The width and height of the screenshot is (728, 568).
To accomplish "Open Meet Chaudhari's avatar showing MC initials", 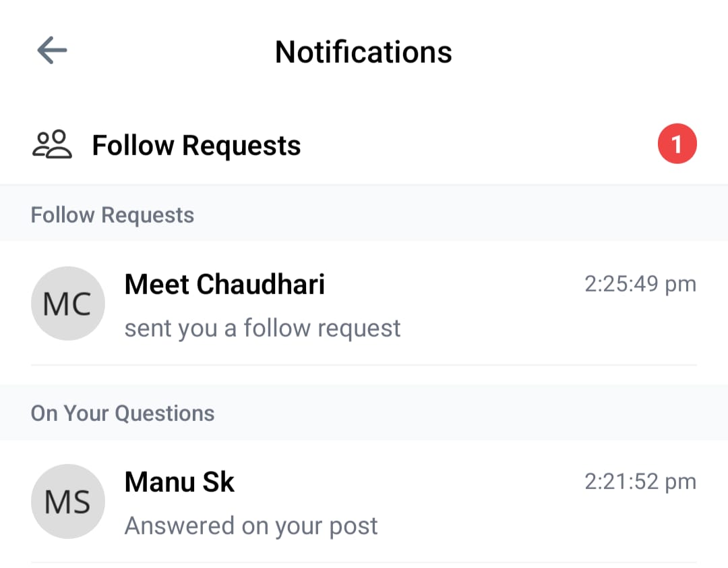I will (x=68, y=303).
